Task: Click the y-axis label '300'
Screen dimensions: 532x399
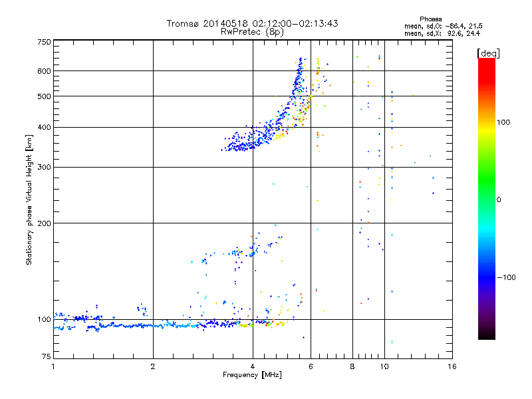Action: tap(44, 168)
